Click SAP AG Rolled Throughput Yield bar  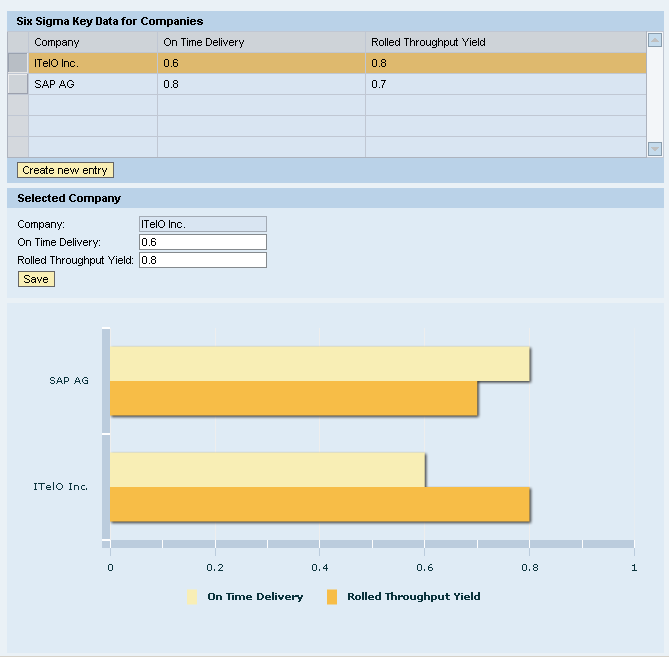(293, 398)
